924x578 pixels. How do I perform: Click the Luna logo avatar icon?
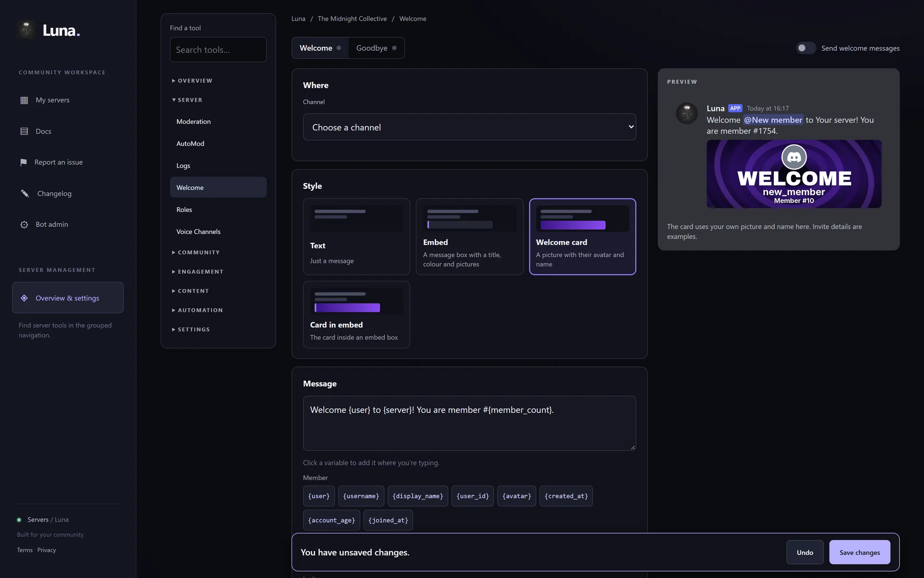coord(26,30)
